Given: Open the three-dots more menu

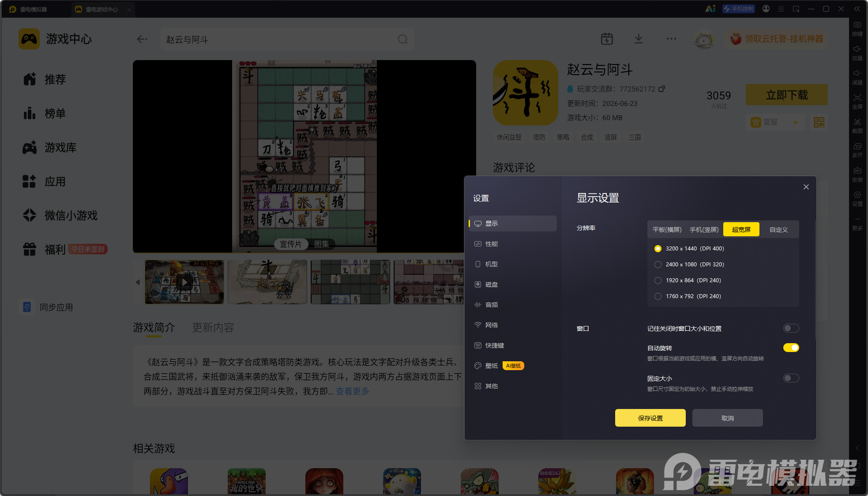Looking at the screenshot, I should [671, 39].
